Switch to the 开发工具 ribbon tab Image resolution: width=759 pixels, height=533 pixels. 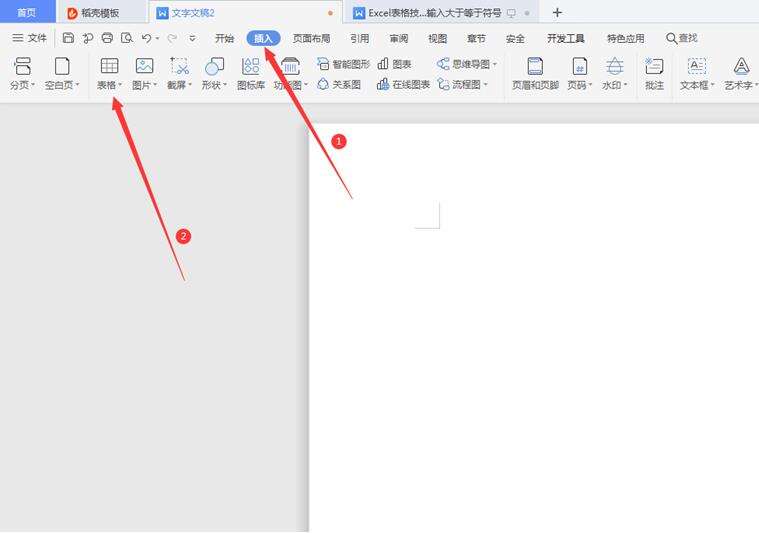(566, 38)
